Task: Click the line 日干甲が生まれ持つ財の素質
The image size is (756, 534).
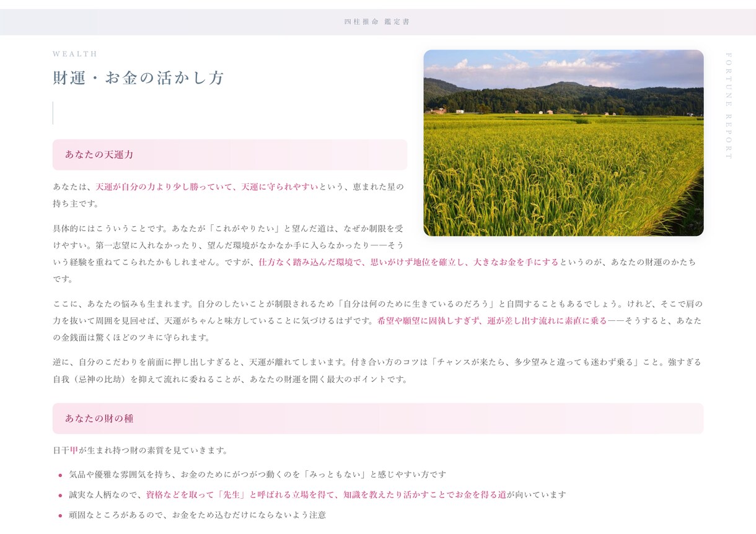Action: tap(141, 450)
